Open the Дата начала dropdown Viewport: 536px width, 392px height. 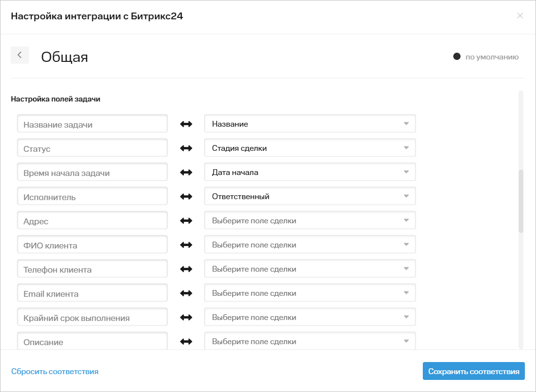[x=310, y=172]
